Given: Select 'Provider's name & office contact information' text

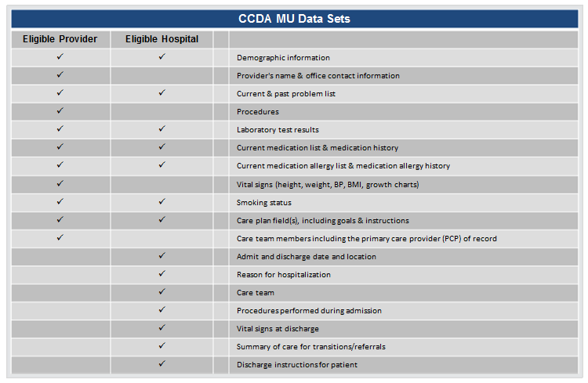Looking at the screenshot, I should pos(318,76).
